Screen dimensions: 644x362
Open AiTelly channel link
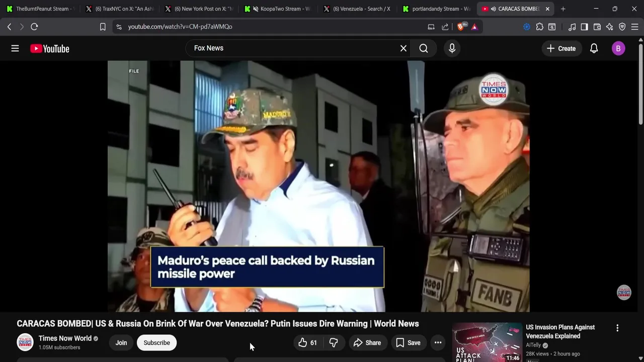533,345
